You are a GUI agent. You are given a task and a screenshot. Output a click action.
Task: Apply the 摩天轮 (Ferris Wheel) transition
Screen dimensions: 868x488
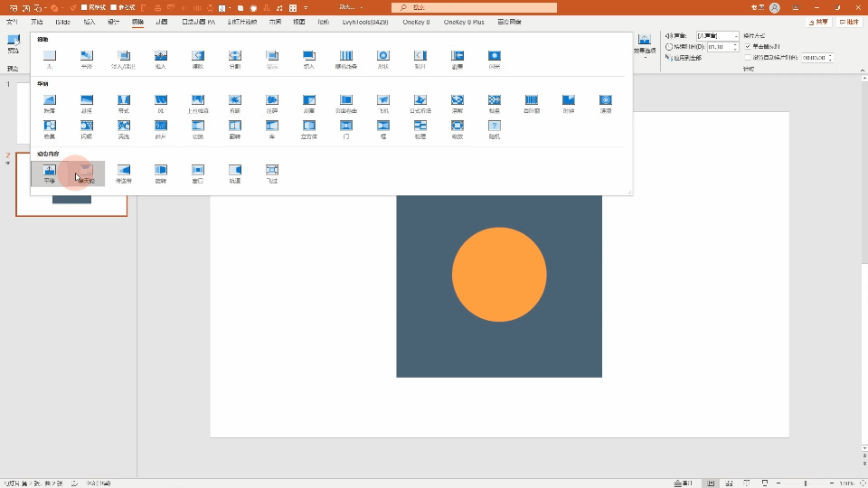[x=87, y=174]
